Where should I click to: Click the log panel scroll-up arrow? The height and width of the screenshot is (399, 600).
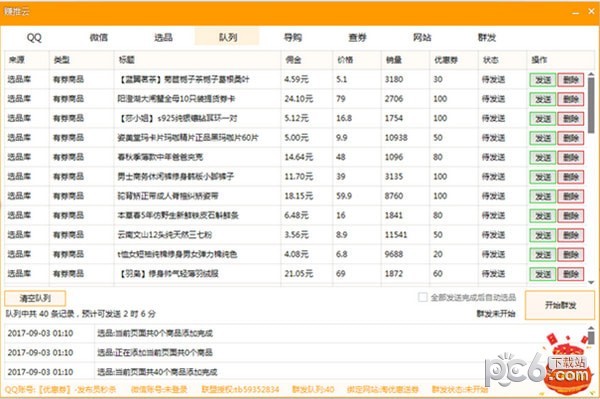pos(591,328)
